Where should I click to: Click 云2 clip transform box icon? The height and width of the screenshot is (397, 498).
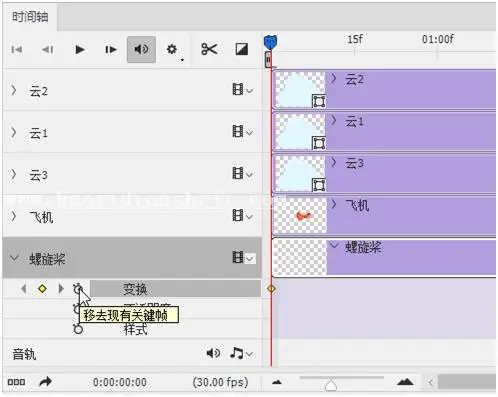319,101
